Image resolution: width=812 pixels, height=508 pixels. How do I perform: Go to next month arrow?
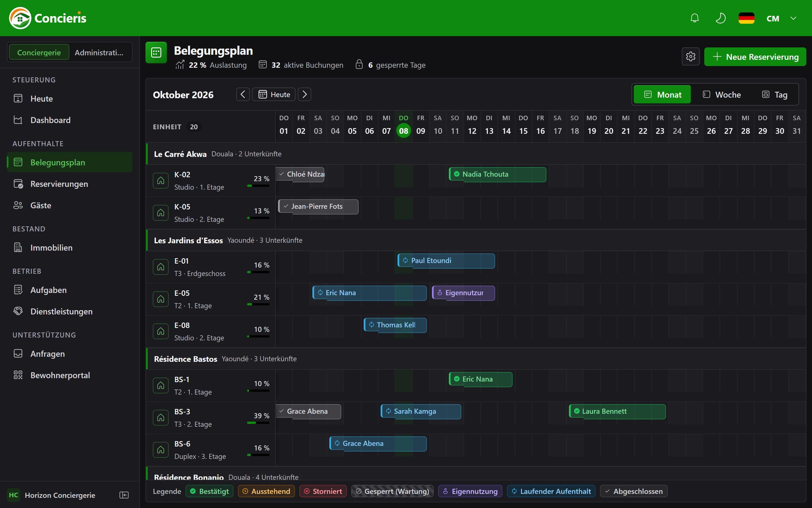[304, 95]
